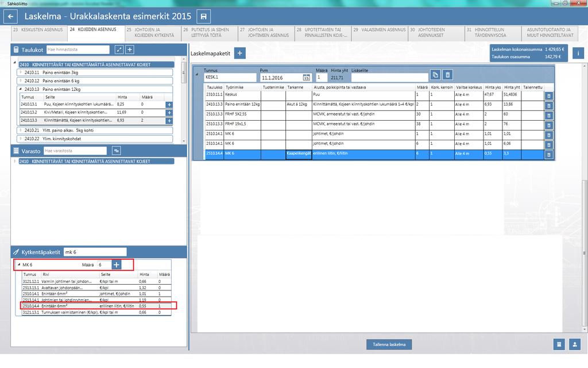Screen dimensions: 588x368
Task: Add a new Laskelmapaketit package
Action: tap(239, 53)
